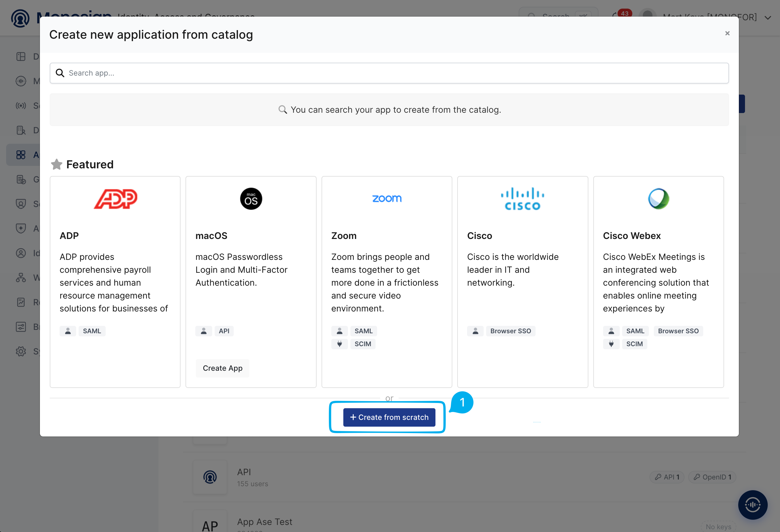Click the 'Create new application from catalog' title

(151, 35)
